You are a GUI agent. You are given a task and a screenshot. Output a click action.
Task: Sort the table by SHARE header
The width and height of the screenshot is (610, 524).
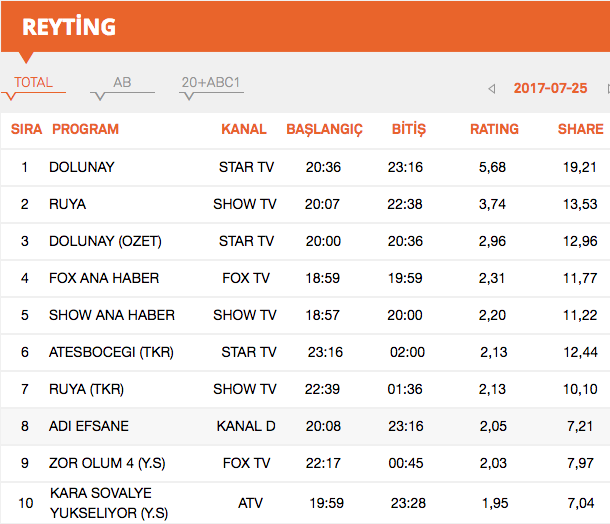[x=580, y=129]
